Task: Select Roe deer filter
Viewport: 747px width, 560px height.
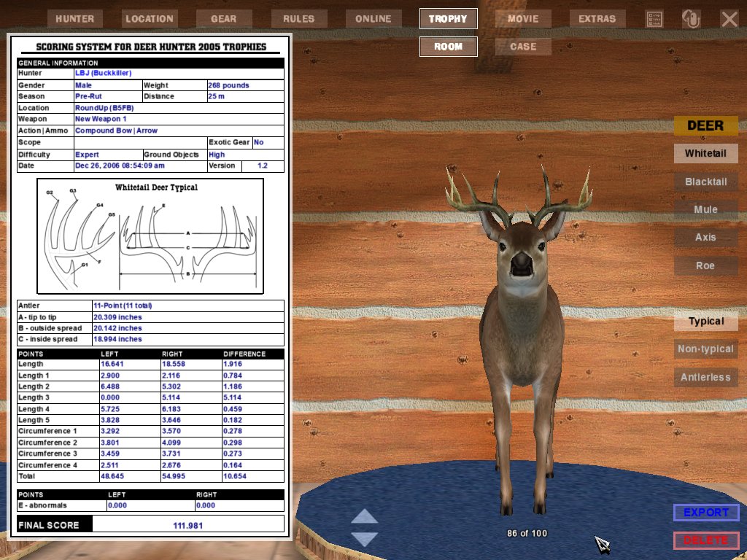Action: pyautogui.click(x=705, y=265)
